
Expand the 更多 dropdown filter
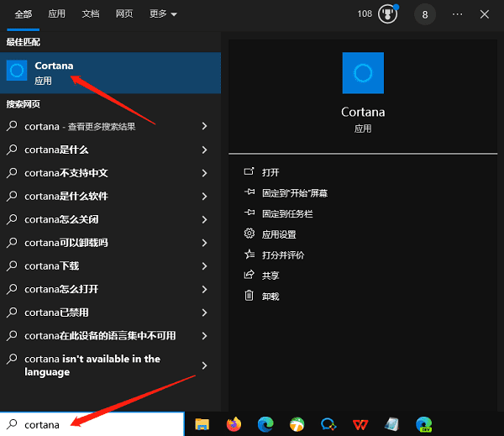(x=163, y=14)
